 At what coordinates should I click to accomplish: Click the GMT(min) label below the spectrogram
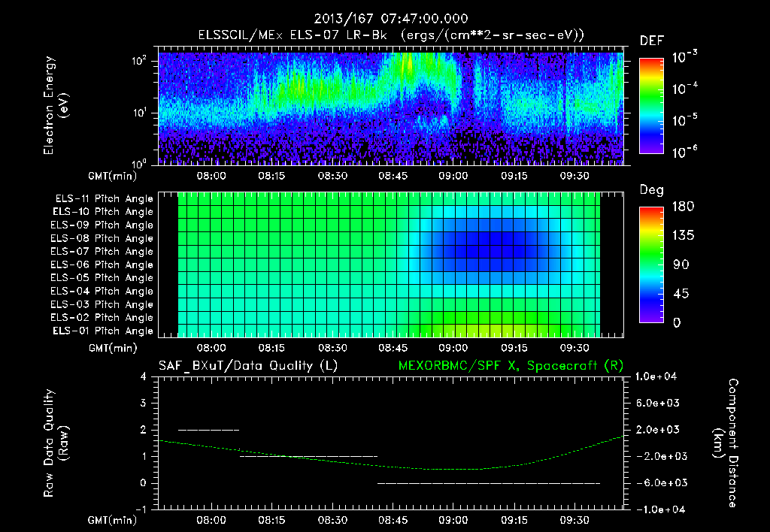pos(112,176)
